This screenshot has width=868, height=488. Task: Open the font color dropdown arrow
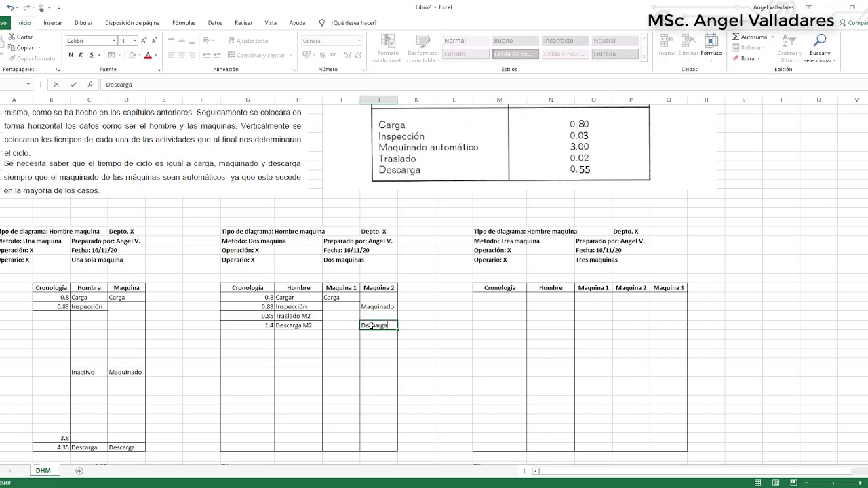155,55
